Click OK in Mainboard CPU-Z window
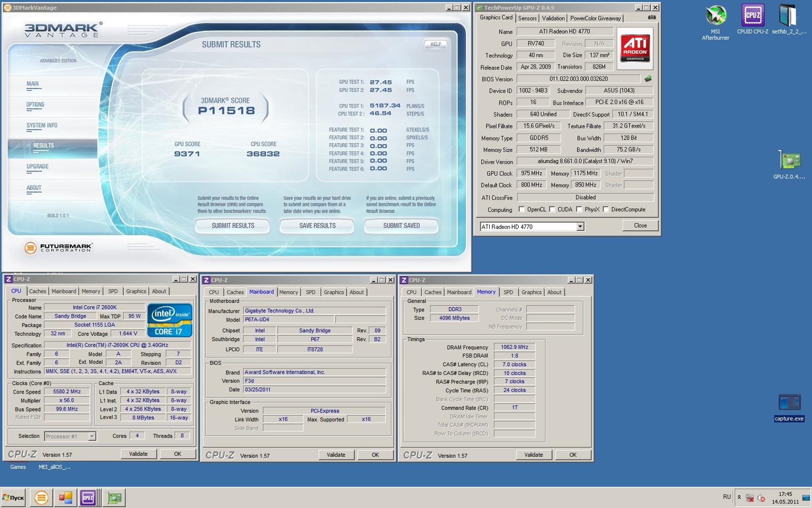This screenshot has width=812, height=508. pos(375,455)
